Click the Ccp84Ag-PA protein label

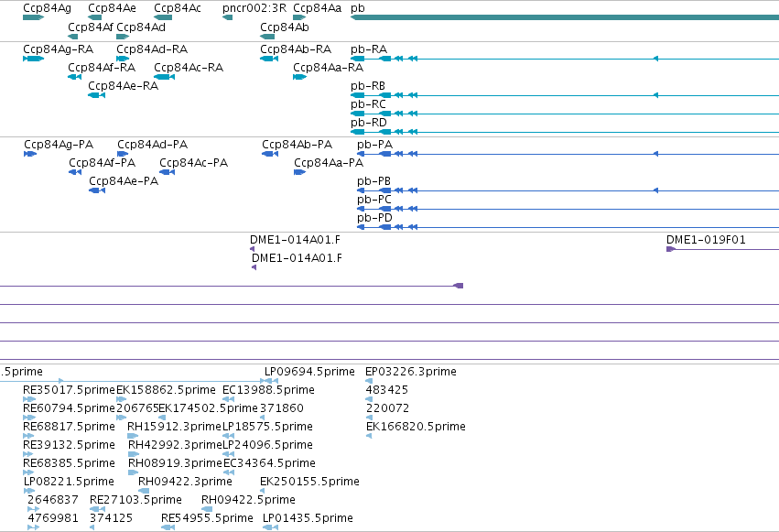click(x=59, y=145)
